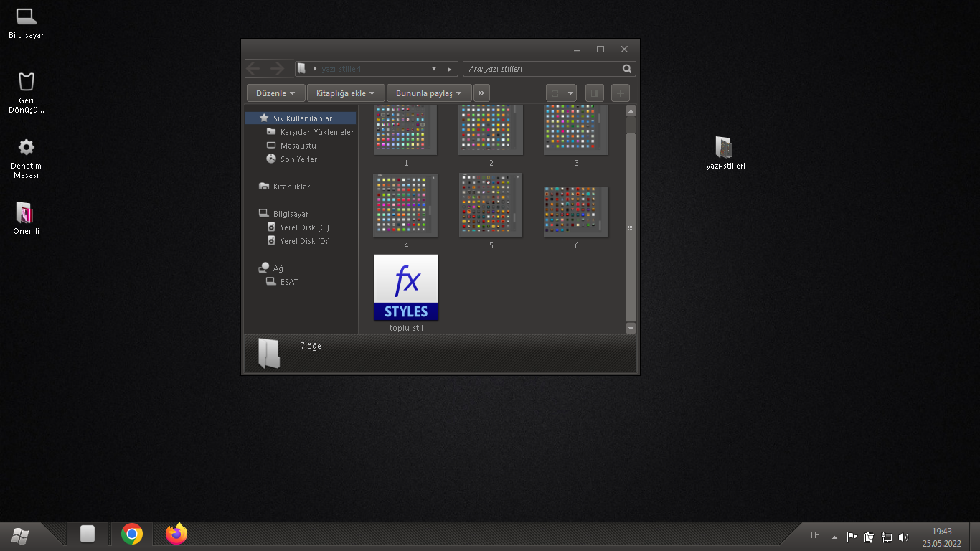Image resolution: width=980 pixels, height=551 pixels.
Task: Show hidden toolbar commands chevron
Action: [481, 93]
